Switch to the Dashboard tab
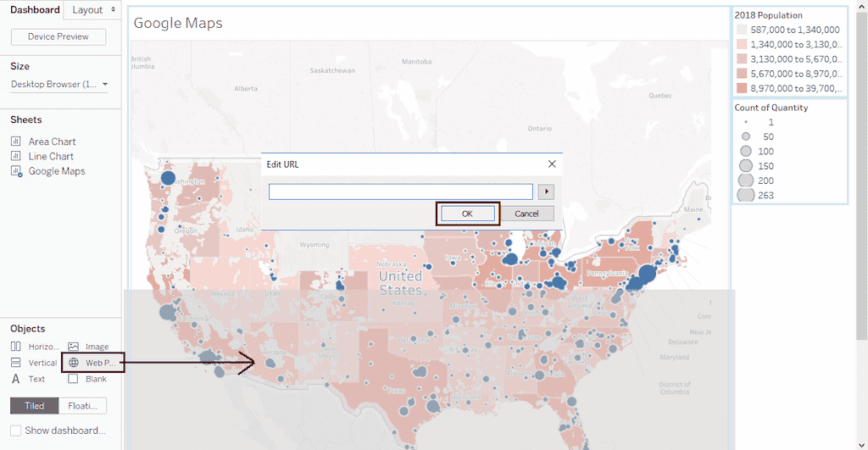Viewport: 868px width, 450px height. [35, 10]
